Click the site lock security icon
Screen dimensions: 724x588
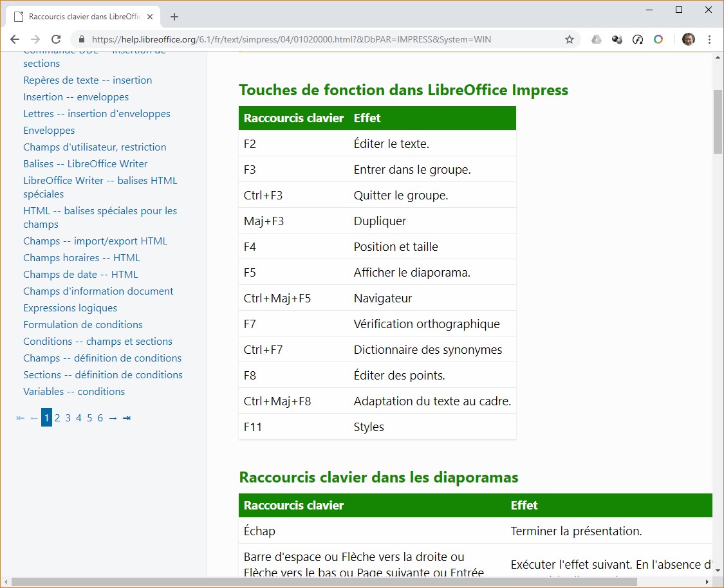[82, 39]
